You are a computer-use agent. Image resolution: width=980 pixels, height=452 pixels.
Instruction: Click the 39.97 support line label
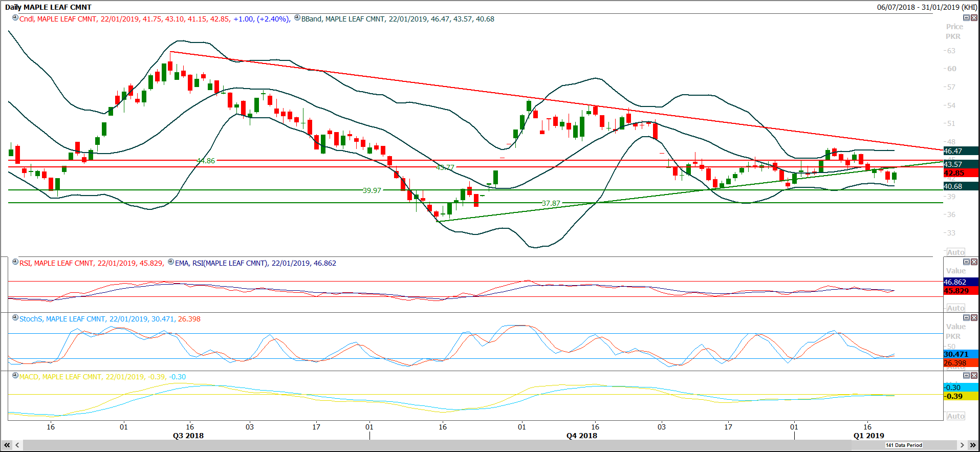pos(372,190)
